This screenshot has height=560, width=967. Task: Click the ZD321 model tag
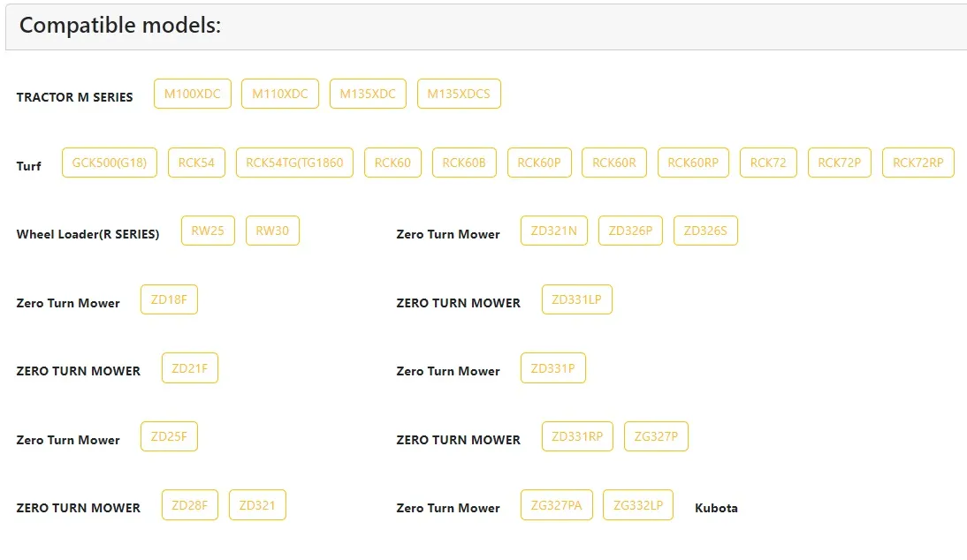tap(257, 505)
